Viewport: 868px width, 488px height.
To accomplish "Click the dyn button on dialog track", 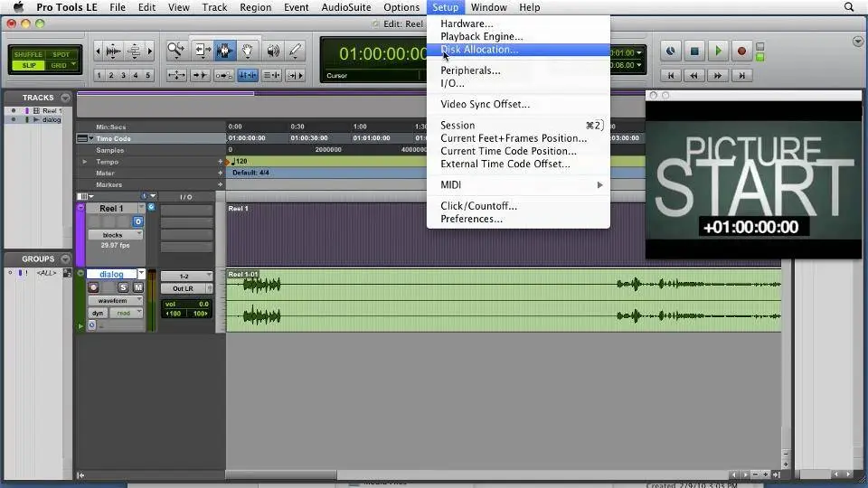I will point(98,314).
